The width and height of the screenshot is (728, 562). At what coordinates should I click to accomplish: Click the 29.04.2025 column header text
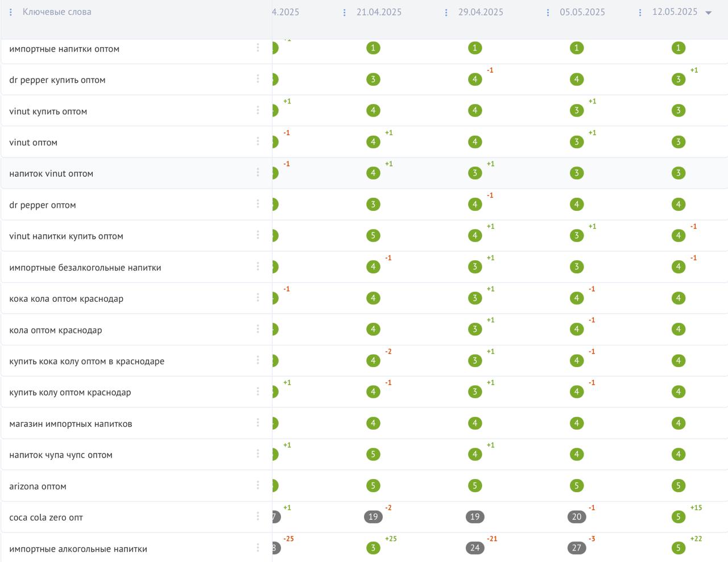point(481,12)
